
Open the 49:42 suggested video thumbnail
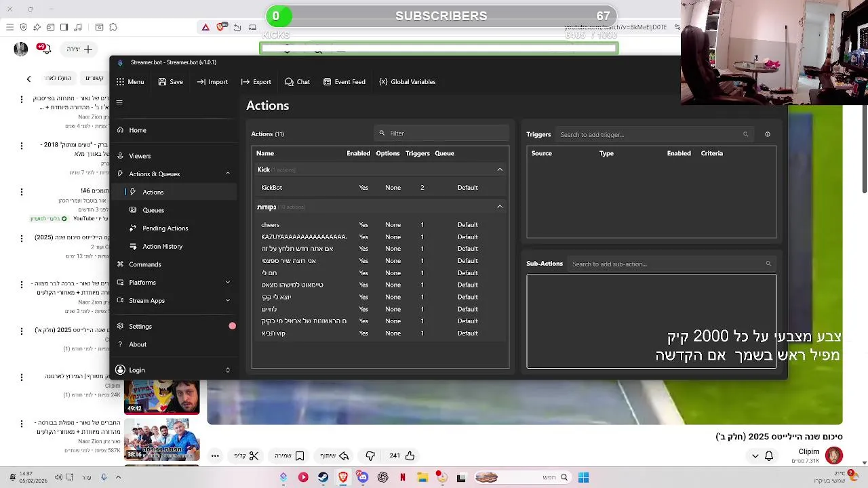pyautogui.click(x=161, y=396)
